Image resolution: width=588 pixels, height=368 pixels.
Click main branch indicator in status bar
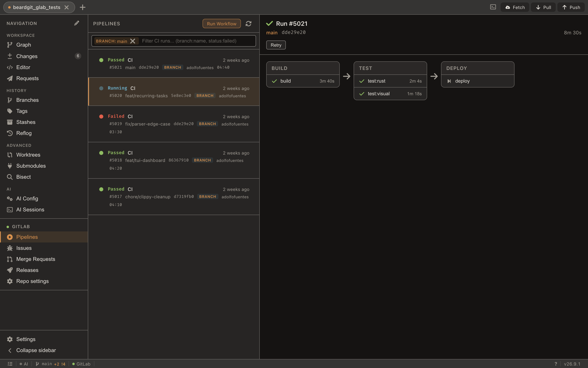(50, 364)
